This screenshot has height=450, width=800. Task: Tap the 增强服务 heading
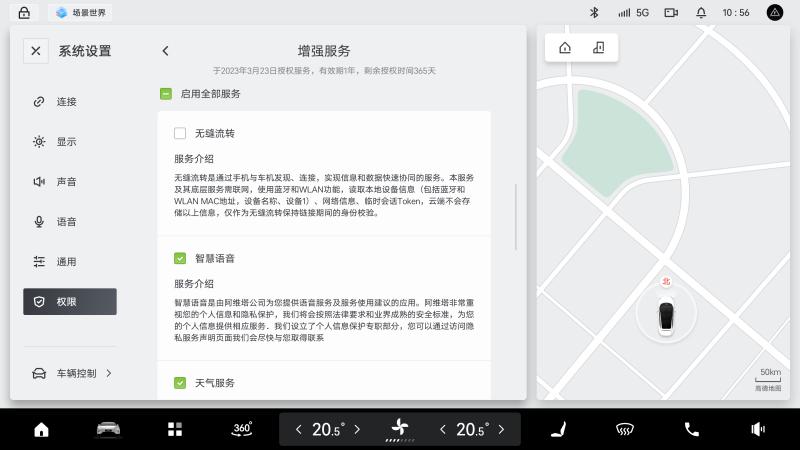[x=324, y=51]
